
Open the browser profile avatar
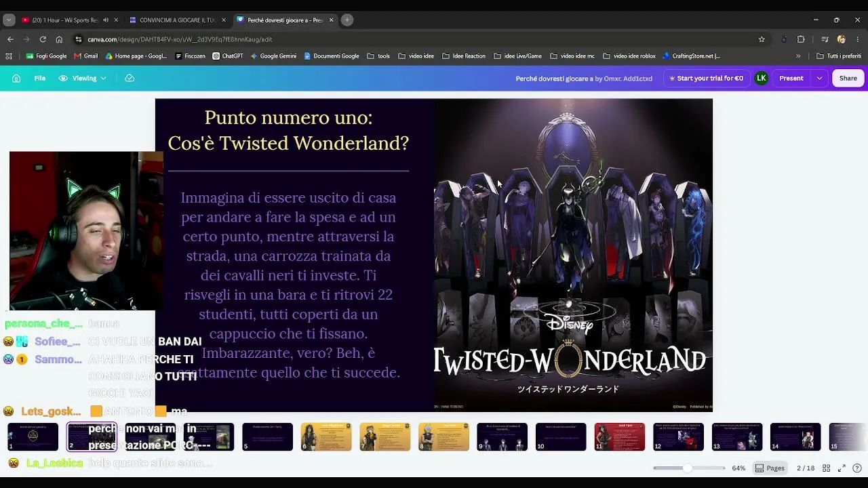point(842,39)
